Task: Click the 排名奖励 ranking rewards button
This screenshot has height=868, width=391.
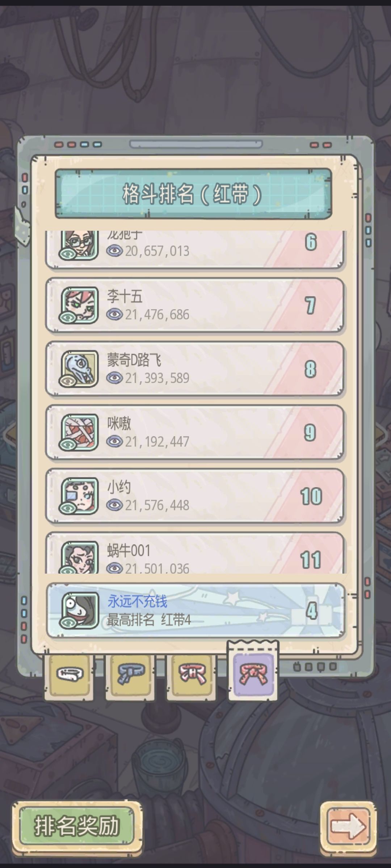Action: pos(77,826)
